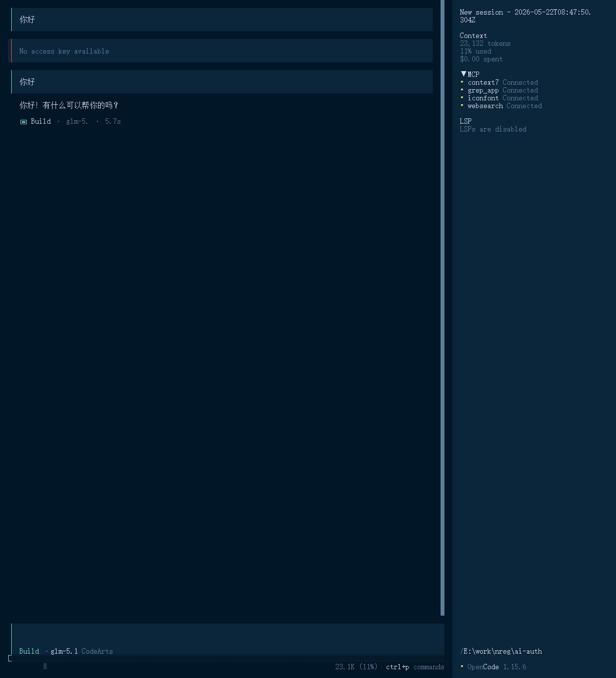Viewport: 616px width, 678px height.
Task: Collapse the MCP section triangle
Action: [463, 74]
